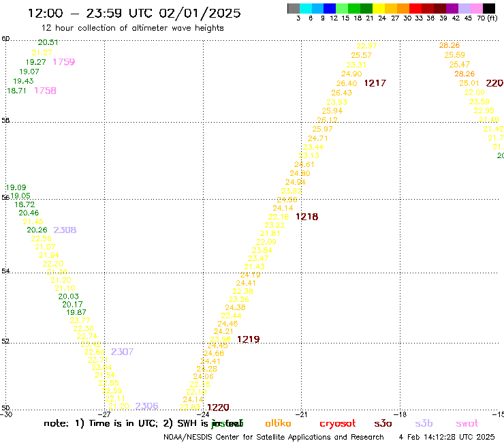This screenshot has height=443, width=504.
Task: Click the wave height value 24.06
Action: (x=203, y=376)
